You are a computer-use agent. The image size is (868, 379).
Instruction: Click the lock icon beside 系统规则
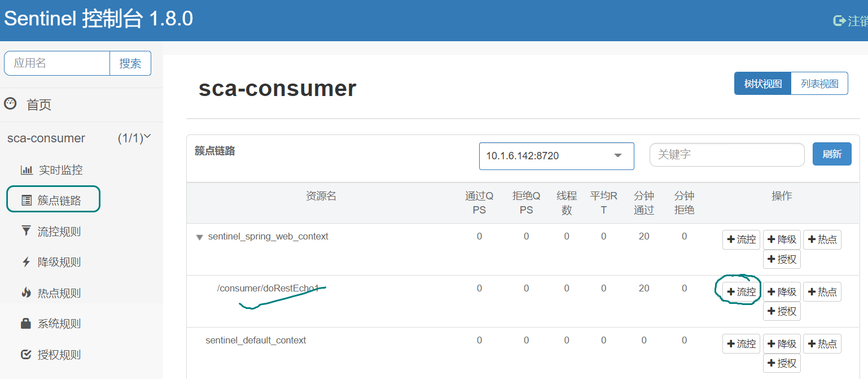(x=26, y=324)
